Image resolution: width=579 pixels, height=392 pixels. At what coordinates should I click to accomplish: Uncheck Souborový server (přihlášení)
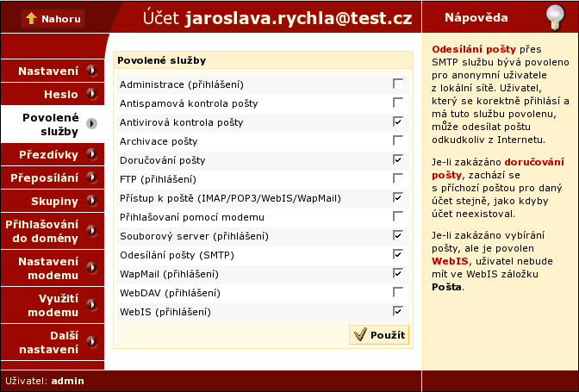tap(398, 235)
